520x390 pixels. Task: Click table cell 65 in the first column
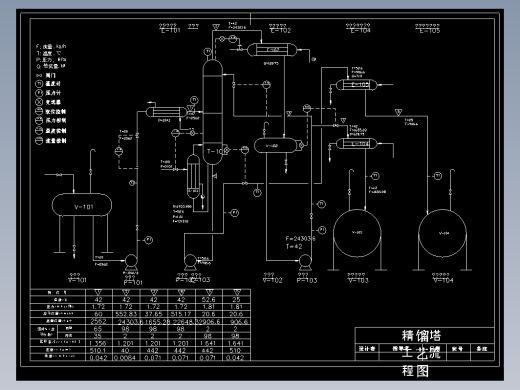tap(98, 329)
